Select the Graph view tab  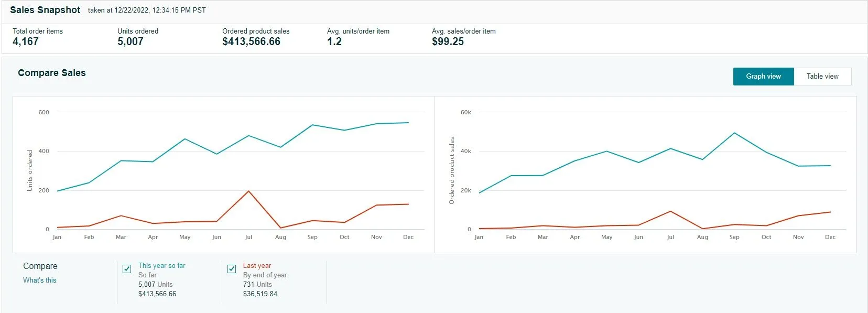[x=763, y=77]
